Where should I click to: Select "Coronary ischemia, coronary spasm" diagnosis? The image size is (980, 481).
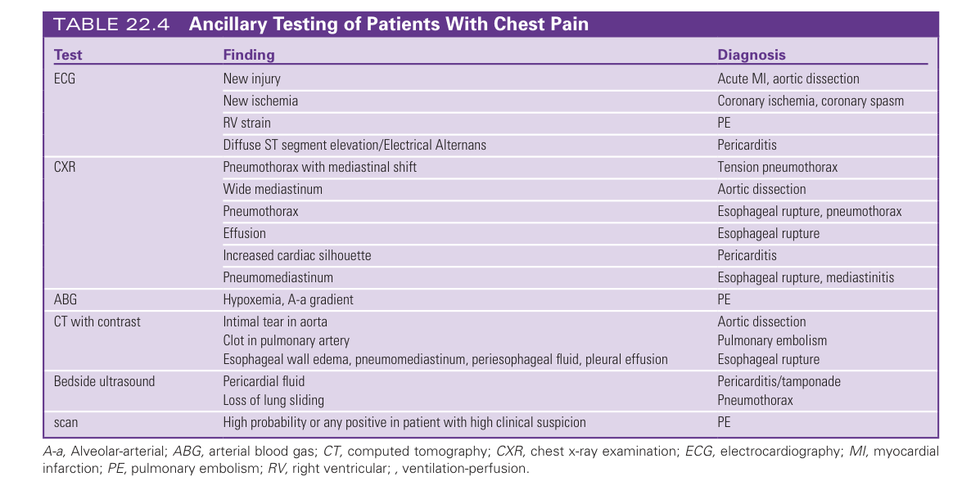tap(811, 101)
